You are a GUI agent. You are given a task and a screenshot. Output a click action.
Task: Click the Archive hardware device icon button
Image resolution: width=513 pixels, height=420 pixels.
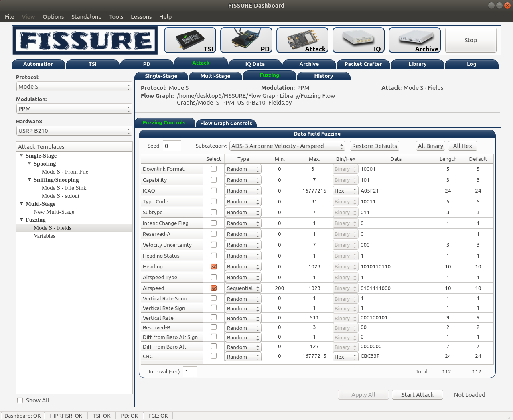[x=415, y=40]
